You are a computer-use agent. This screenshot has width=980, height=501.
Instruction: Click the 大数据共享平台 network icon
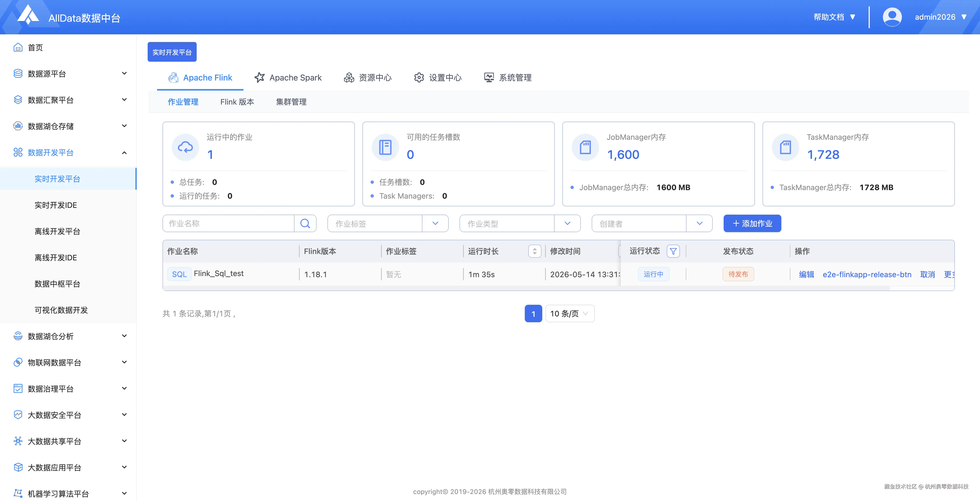tap(18, 441)
